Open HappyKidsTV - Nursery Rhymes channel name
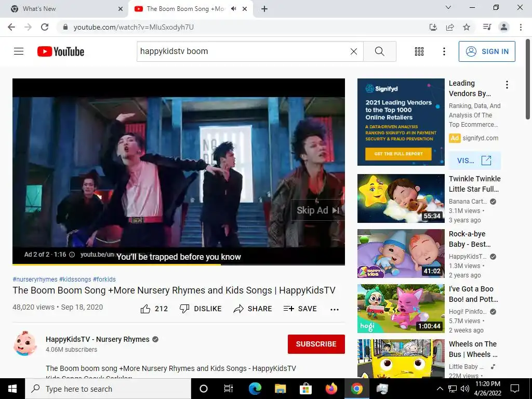 click(x=97, y=339)
